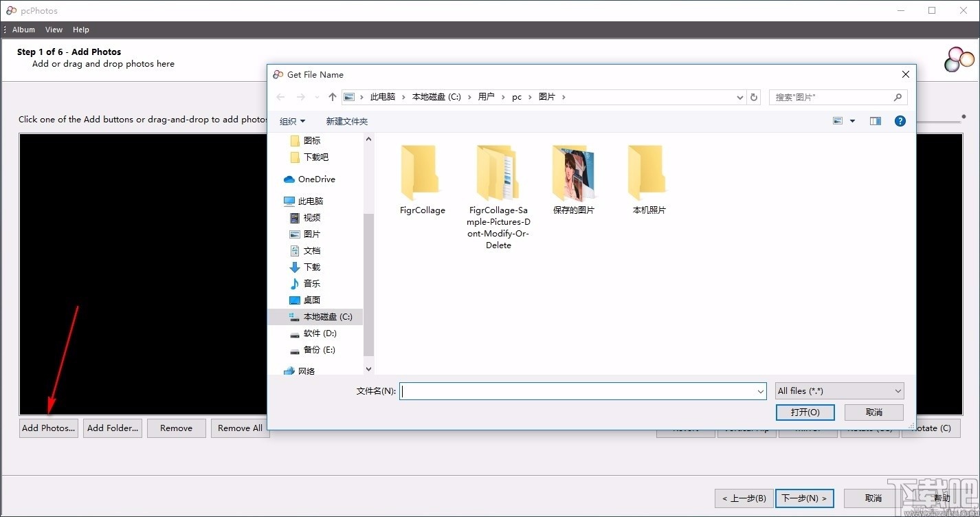Click the Up one level arrow icon
980x517 pixels.
332,97
